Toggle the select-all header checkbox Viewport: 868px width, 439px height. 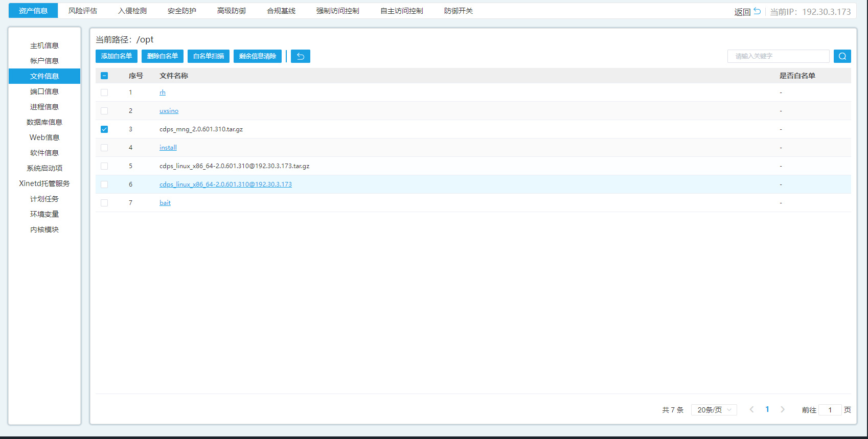click(x=104, y=76)
